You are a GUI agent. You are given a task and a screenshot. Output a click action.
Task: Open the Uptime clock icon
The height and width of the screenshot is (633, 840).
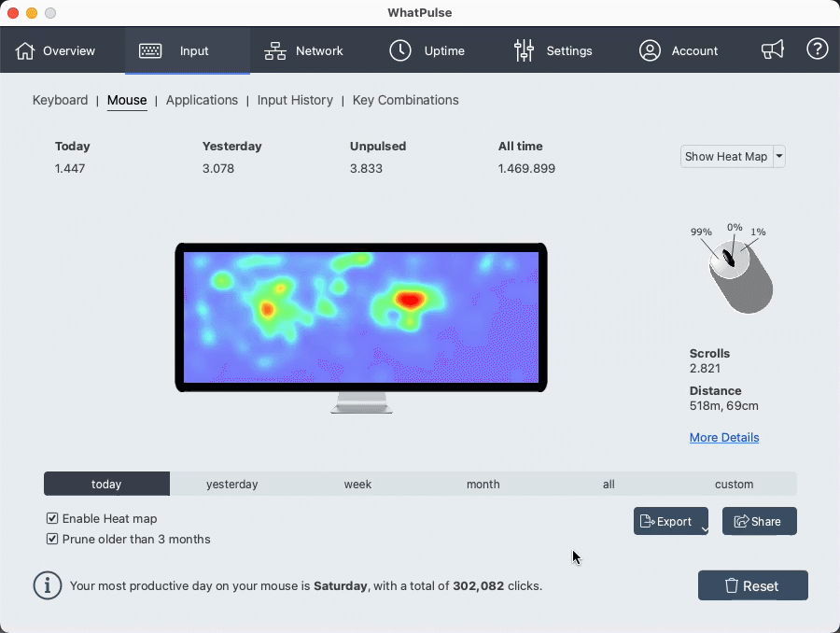399,50
